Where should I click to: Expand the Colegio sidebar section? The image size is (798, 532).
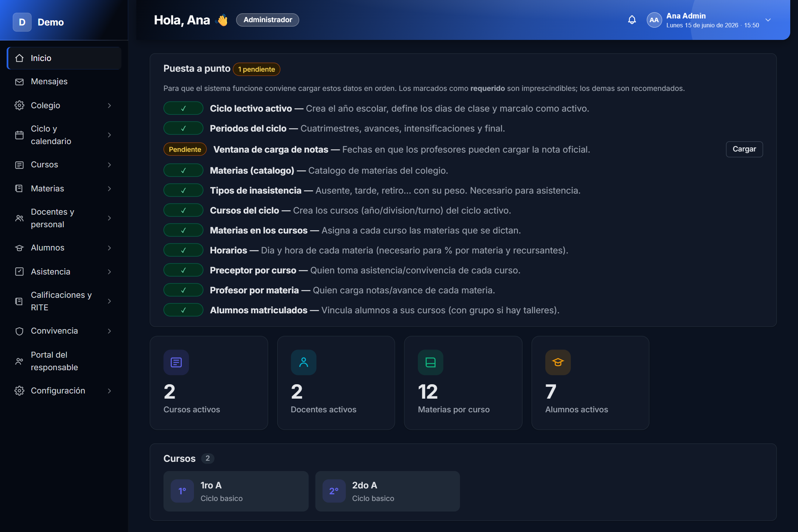pyautogui.click(x=64, y=105)
